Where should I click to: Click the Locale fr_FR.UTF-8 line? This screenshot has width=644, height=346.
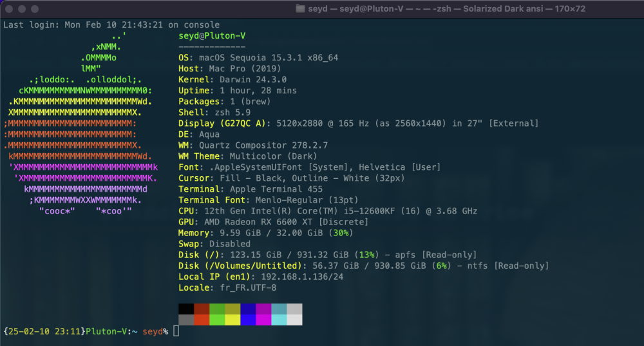point(227,287)
